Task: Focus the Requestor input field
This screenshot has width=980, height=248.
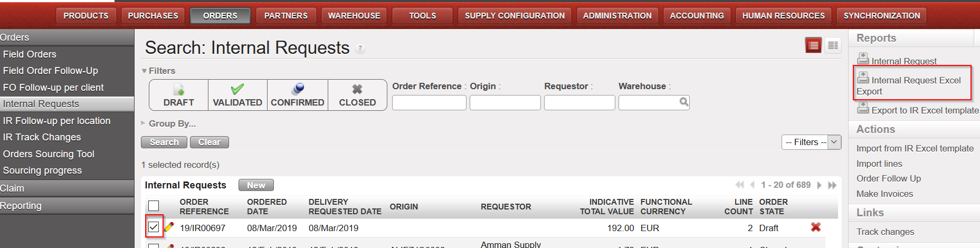Action: [579, 102]
